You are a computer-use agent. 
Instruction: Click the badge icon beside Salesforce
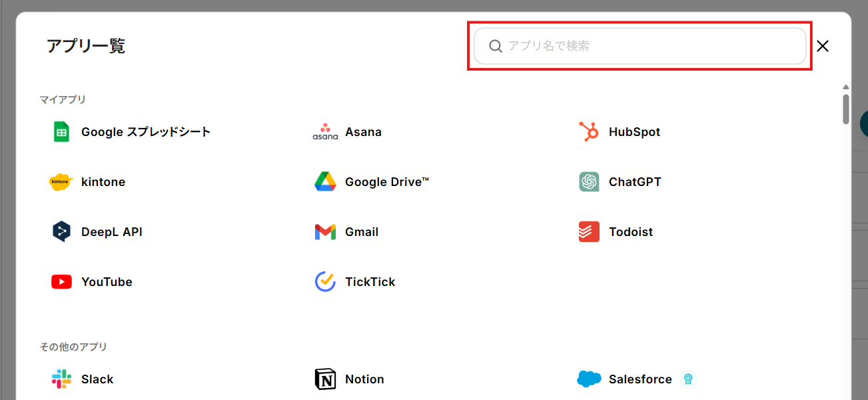(688, 379)
